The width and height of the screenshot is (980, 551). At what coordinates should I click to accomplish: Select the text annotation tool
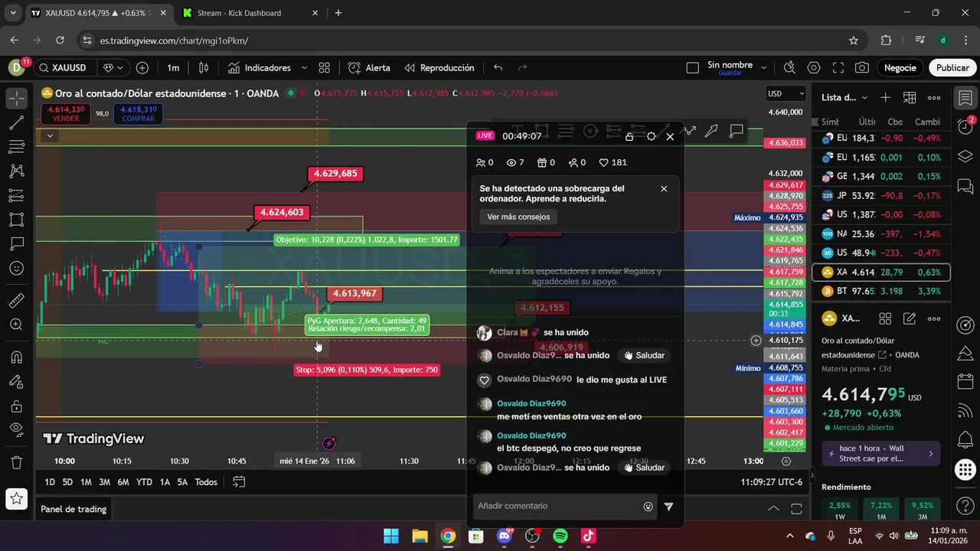click(16, 244)
